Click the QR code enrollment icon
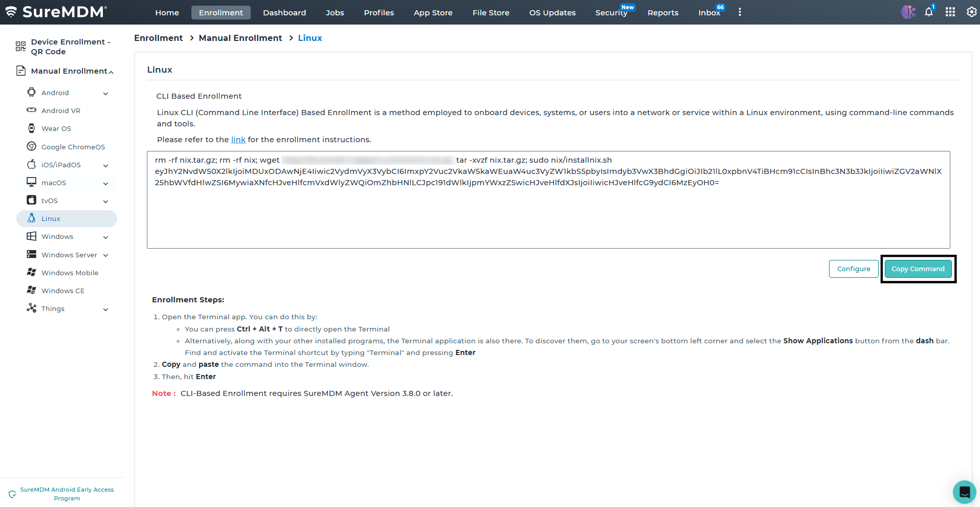The width and height of the screenshot is (980, 507). coord(20,47)
